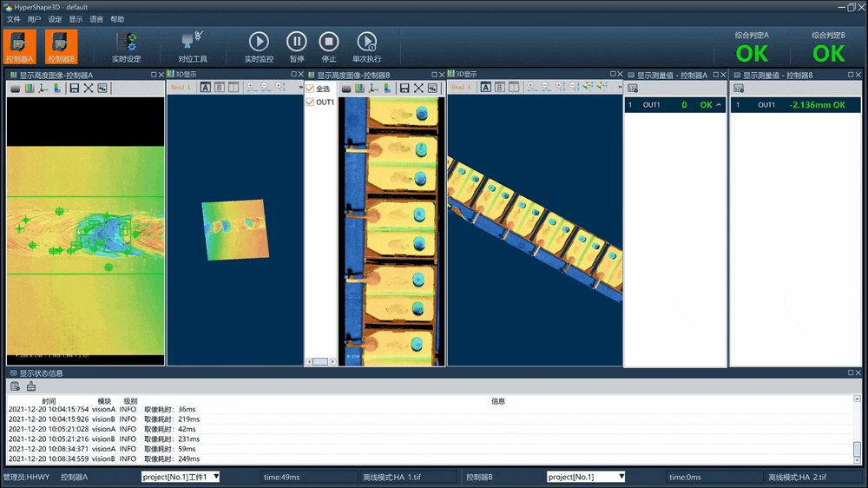This screenshot has height=488, width=868.
Task: Toggle the B view button in right 3D display
Action: tap(499, 87)
